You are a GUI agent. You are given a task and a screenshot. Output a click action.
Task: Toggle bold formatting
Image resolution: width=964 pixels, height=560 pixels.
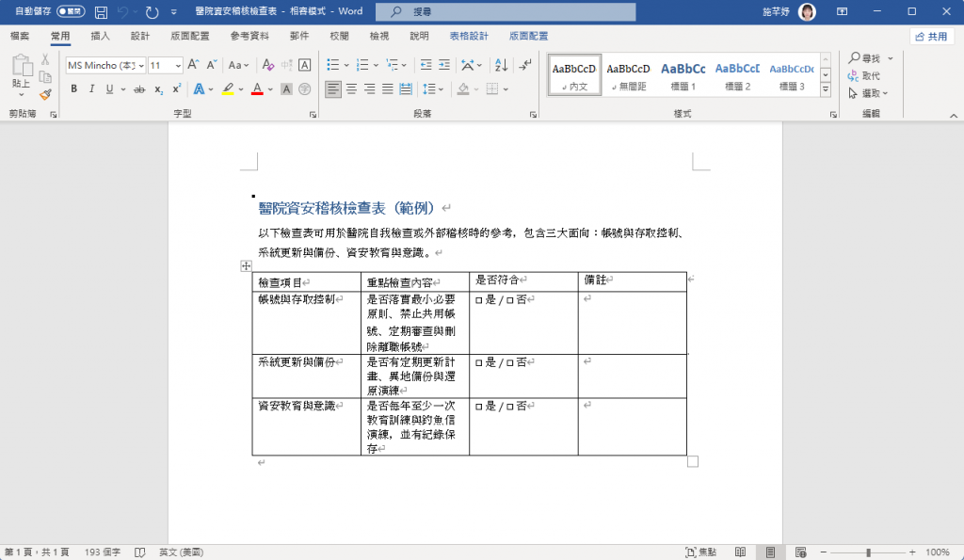[x=73, y=89]
